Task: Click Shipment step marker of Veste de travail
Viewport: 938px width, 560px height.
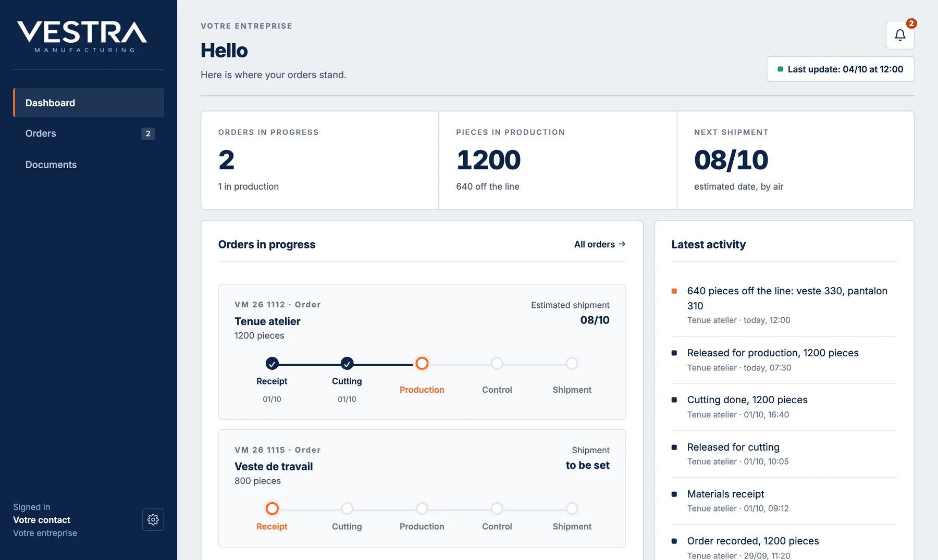Action: pyautogui.click(x=572, y=508)
